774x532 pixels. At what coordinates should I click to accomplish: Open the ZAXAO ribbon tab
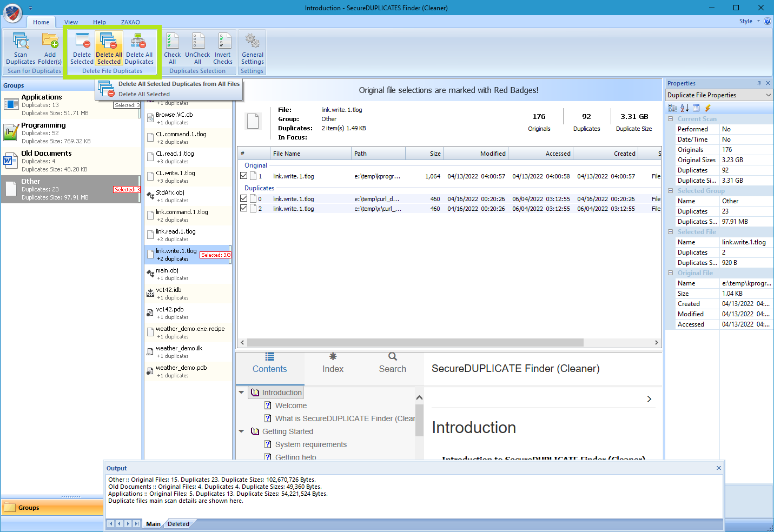click(130, 22)
